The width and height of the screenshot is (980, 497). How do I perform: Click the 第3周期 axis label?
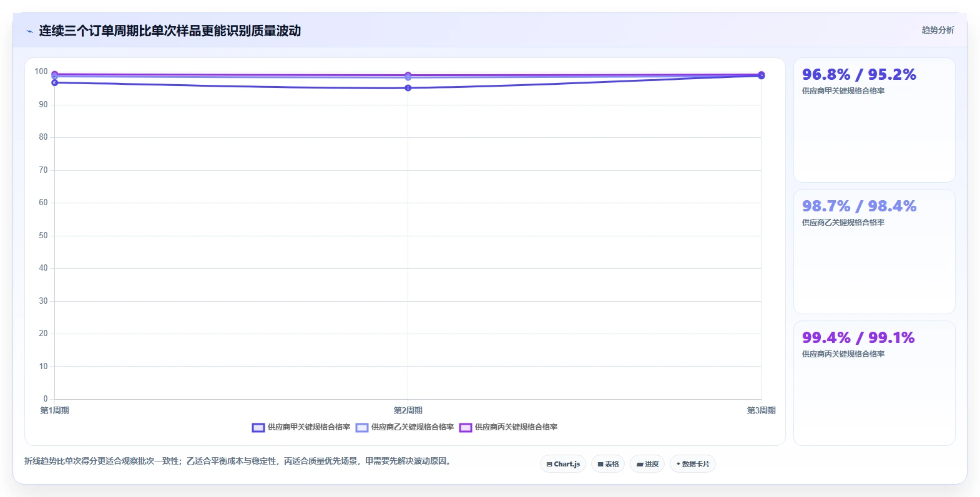tap(761, 410)
